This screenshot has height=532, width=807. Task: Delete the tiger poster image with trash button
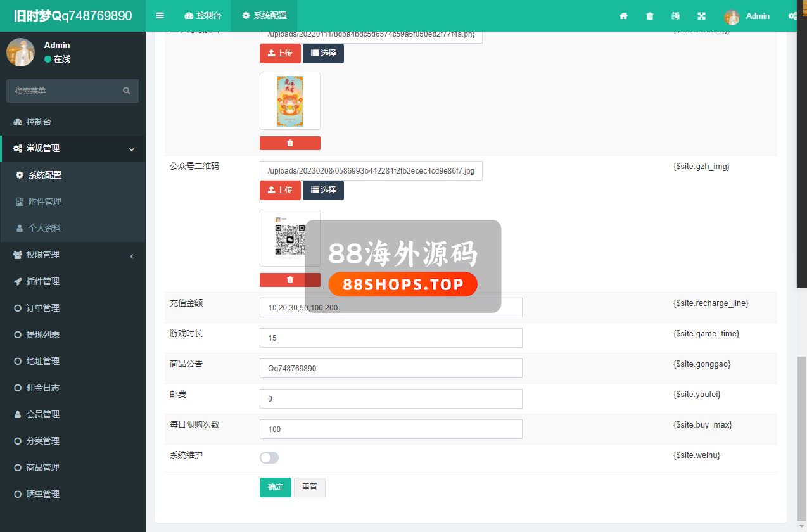coord(289,143)
